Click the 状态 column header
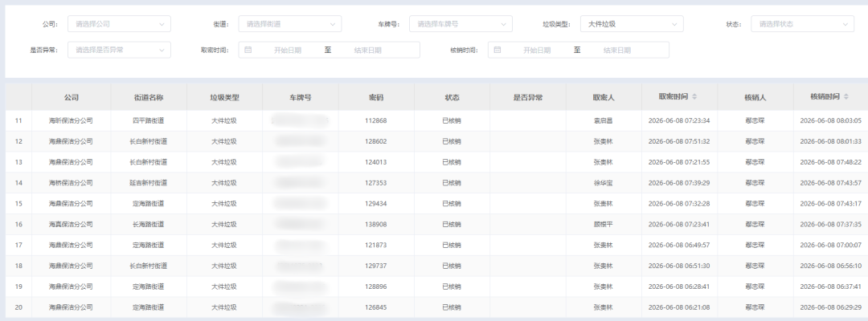This screenshot has height=321, width=868. pos(452,97)
